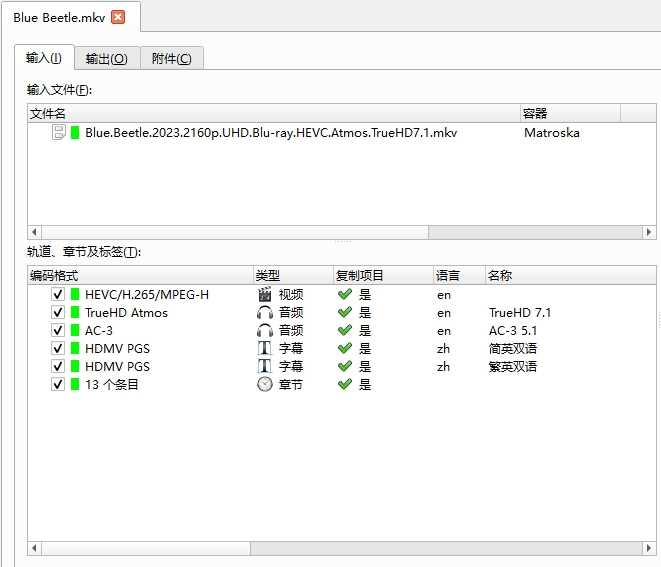Click the zh language of 简英双语 row
Screen dimensions: 661x567
443,349
